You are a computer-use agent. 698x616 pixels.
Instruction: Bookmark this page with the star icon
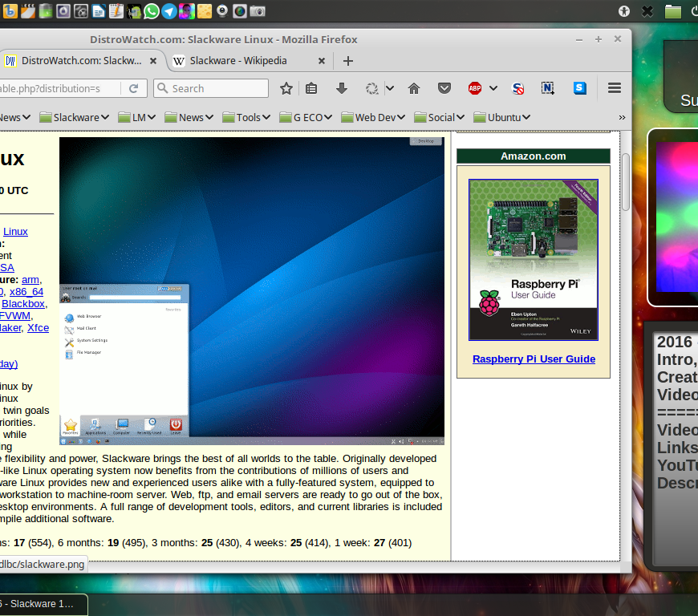tap(286, 88)
